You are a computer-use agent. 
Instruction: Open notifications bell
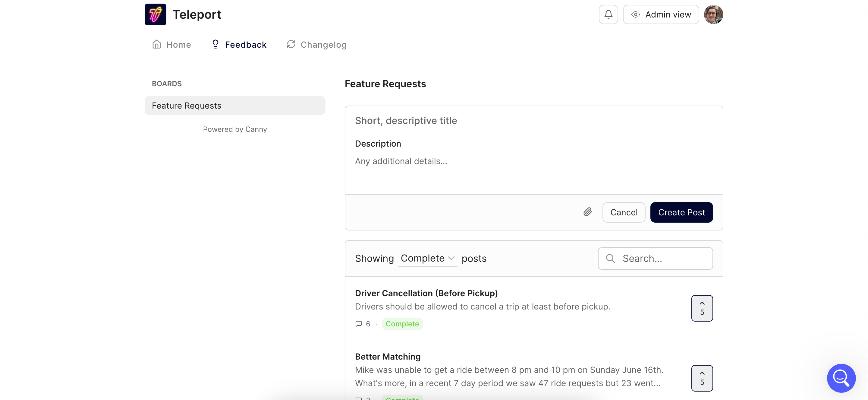[x=608, y=14]
